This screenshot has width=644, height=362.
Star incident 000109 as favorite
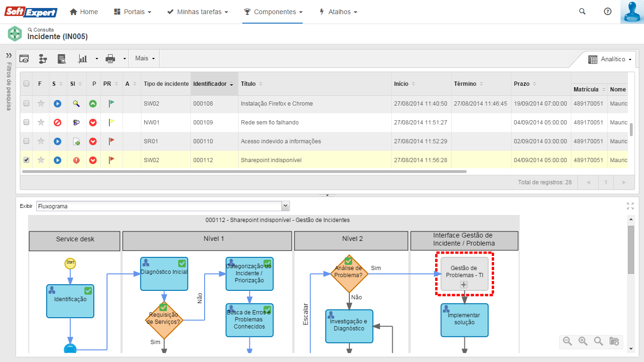(x=41, y=123)
